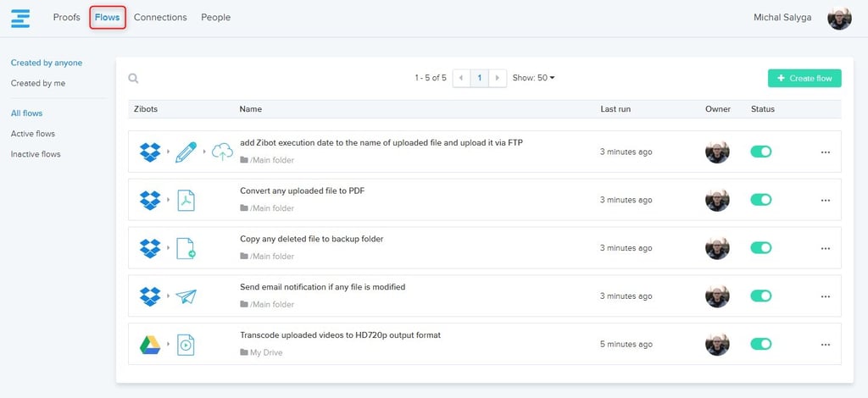Click the app logo in header

[20, 18]
